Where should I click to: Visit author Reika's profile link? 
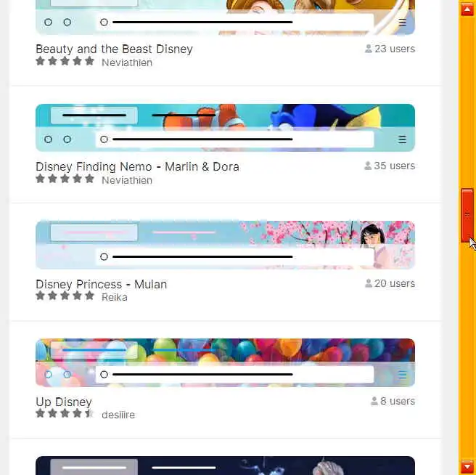click(x=115, y=297)
